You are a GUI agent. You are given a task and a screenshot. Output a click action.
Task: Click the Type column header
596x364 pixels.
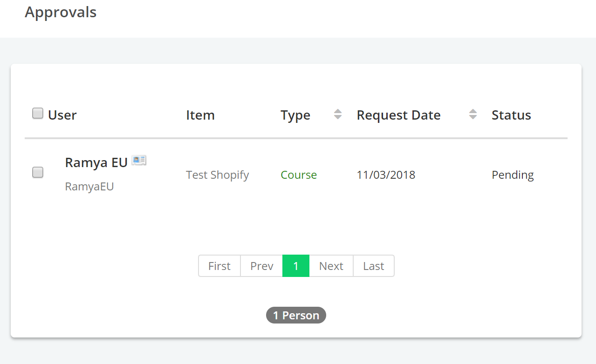(x=295, y=115)
